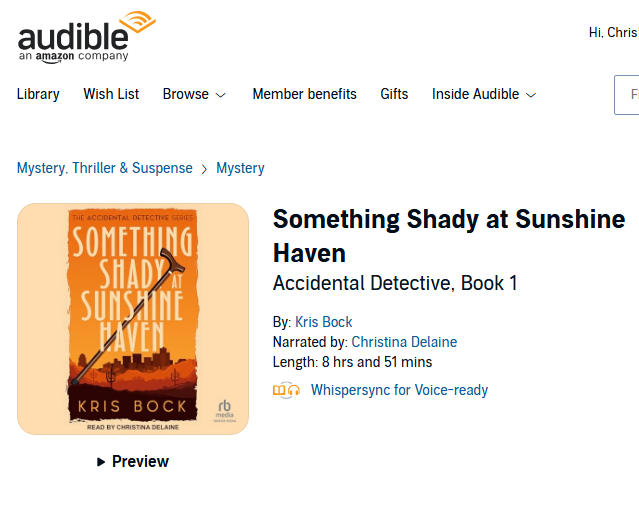Go to Wish List

pos(111,94)
